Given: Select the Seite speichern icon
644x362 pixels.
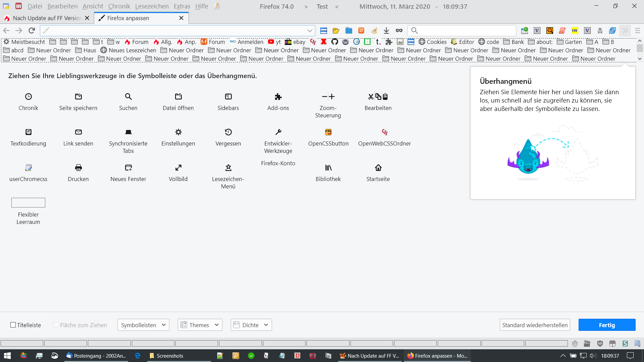Looking at the screenshot, I should coord(78,97).
